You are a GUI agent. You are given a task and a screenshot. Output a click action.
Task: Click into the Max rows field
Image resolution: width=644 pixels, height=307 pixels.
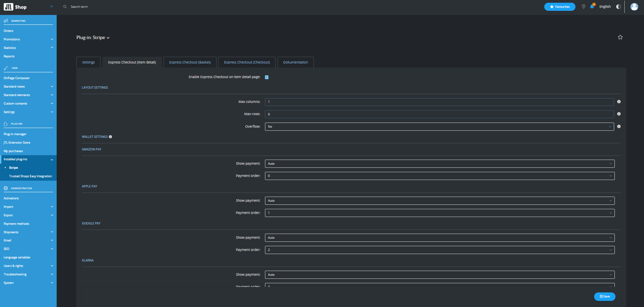click(439, 114)
